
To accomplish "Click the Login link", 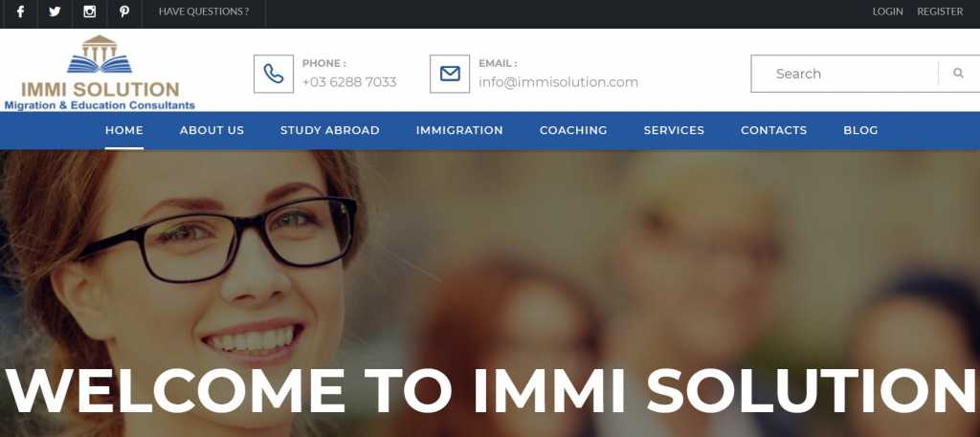I will pos(887,11).
